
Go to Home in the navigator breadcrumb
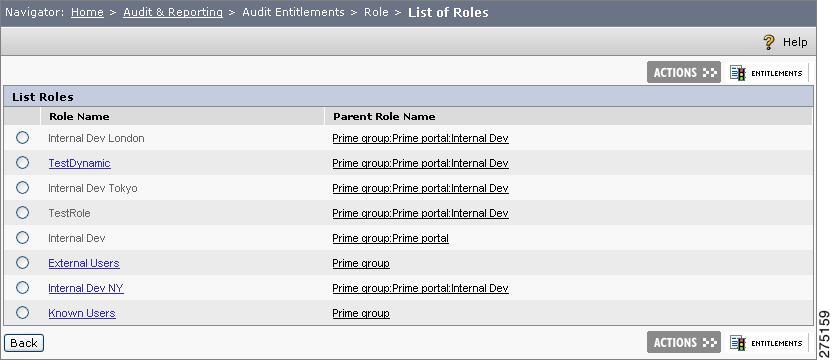tap(87, 12)
